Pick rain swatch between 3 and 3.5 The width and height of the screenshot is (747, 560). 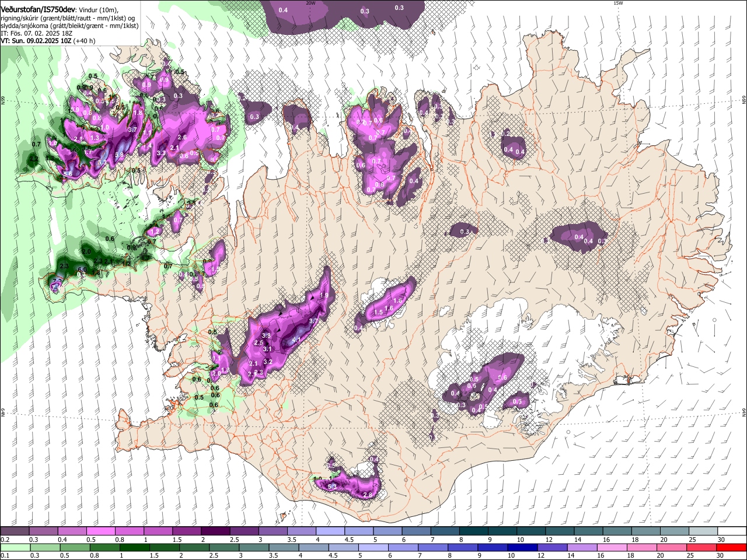pyautogui.click(x=253, y=548)
